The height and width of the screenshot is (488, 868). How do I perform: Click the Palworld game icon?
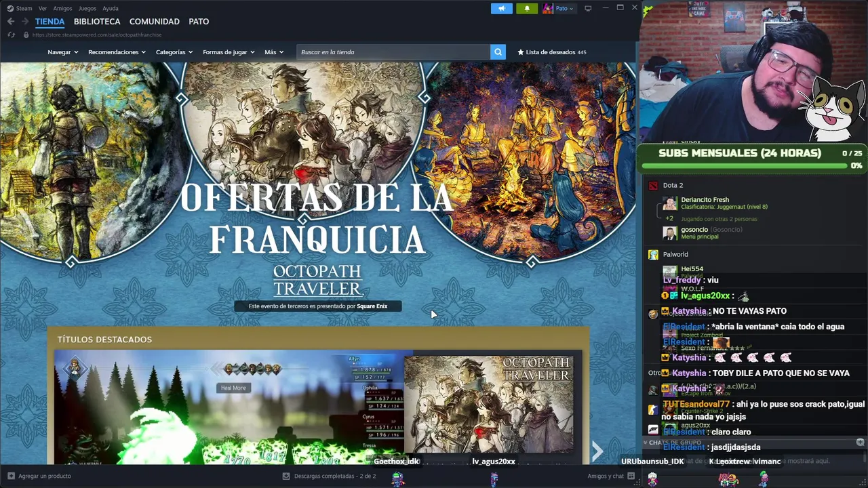[x=653, y=254]
